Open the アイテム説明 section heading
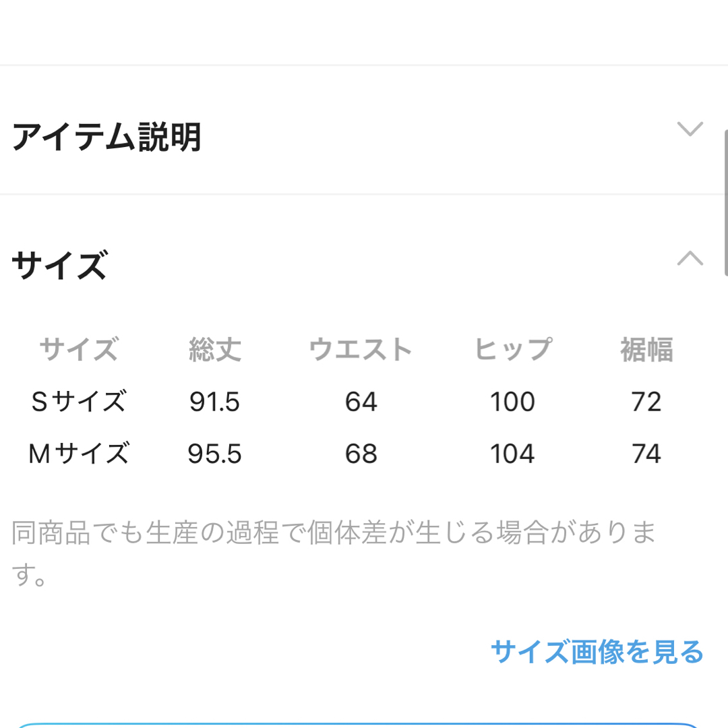 point(107,137)
